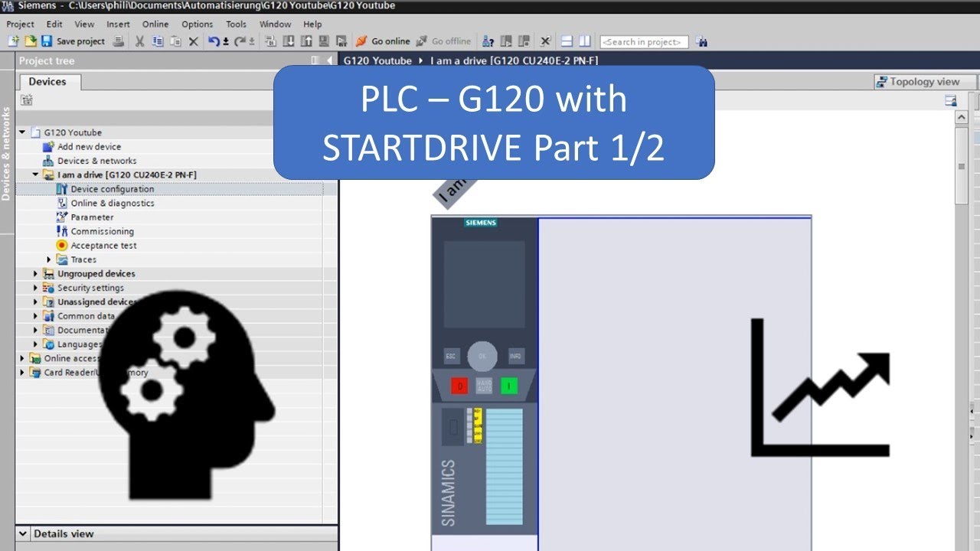Open Acceptance test tree item
Image resolution: width=980 pixels, height=551 pixels.
pos(96,246)
